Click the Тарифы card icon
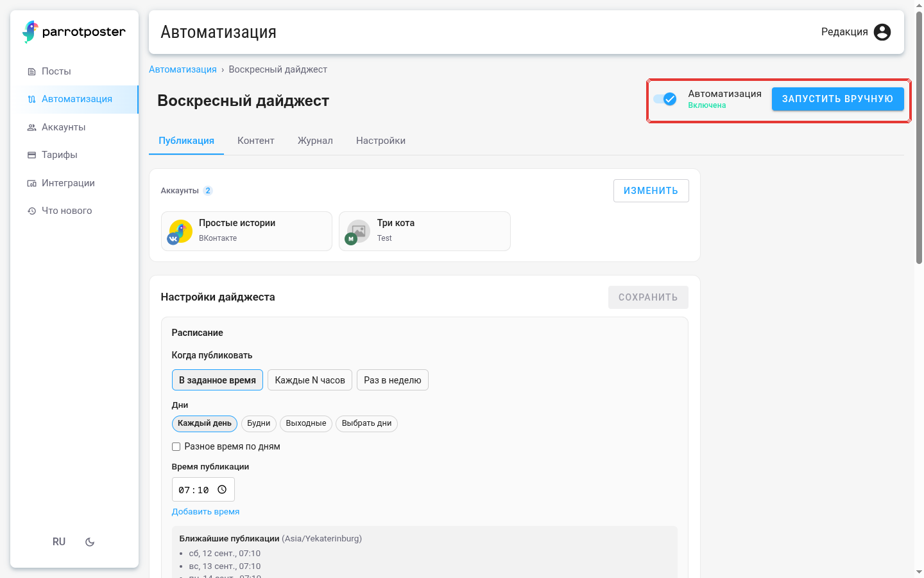The width and height of the screenshot is (924, 578). point(31,155)
